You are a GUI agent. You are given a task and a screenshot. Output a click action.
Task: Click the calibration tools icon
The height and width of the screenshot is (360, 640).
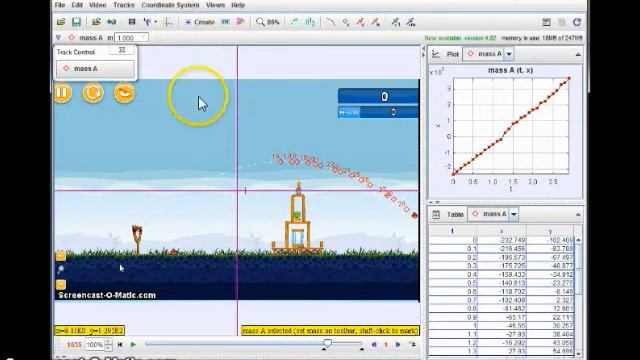pyautogui.click(x=147, y=22)
